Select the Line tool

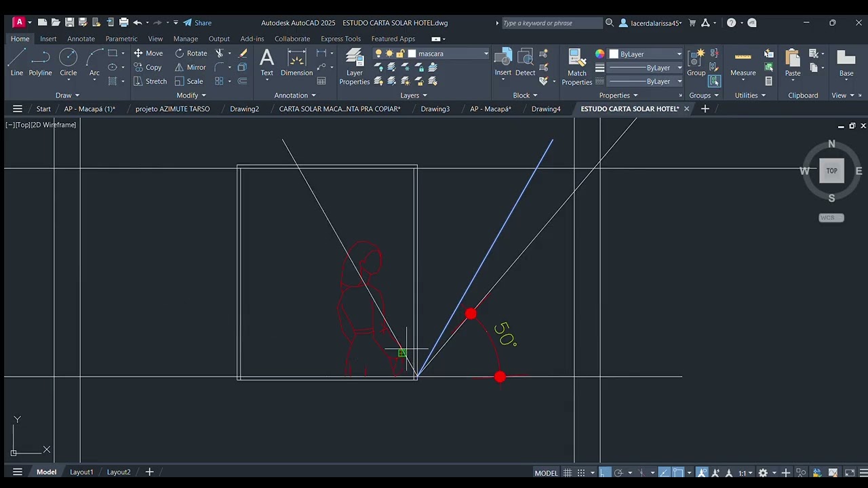point(16,62)
